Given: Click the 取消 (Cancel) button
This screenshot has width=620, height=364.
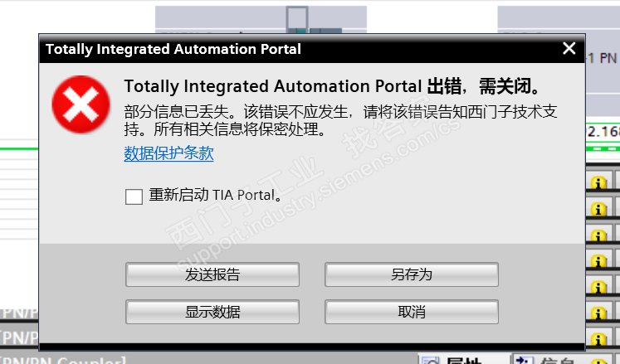Looking at the screenshot, I should (412, 312).
